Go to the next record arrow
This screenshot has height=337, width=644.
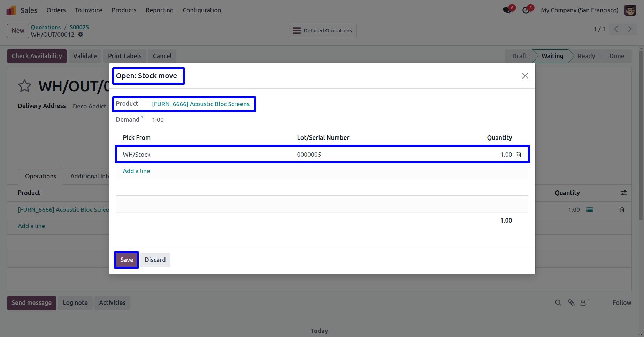[x=630, y=29]
